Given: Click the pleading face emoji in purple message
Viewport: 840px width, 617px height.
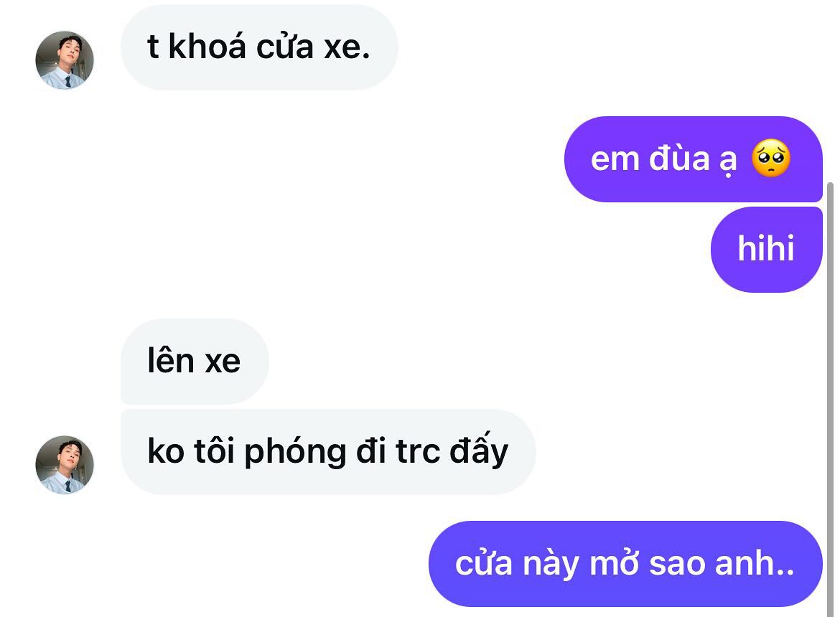Looking at the screenshot, I should tap(771, 159).
